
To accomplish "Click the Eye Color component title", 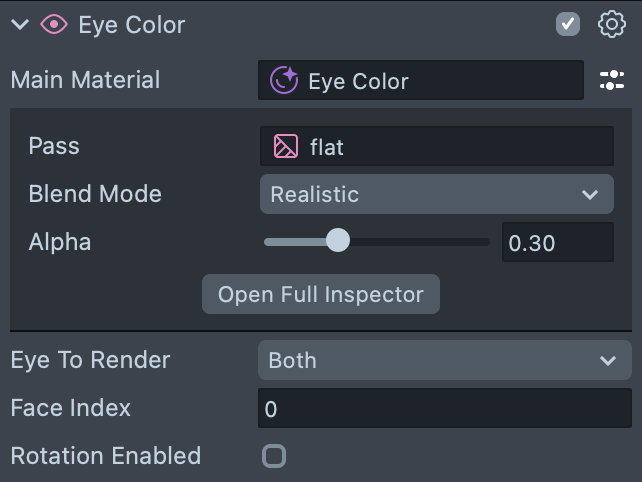I will coord(132,25).
